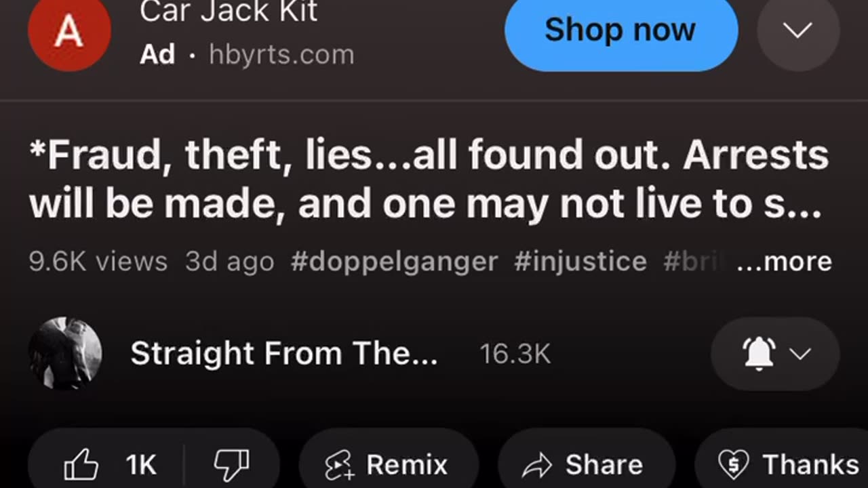Tap the Car Jack Kit ad title
The height and width of the screenshot is (488, 868).
click(229, 12)
